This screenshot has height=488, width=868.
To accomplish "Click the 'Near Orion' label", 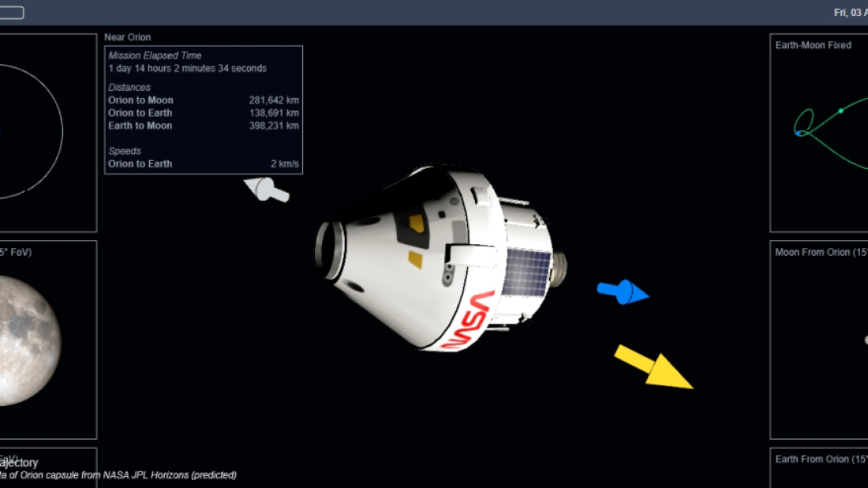I will coord(127,37).
